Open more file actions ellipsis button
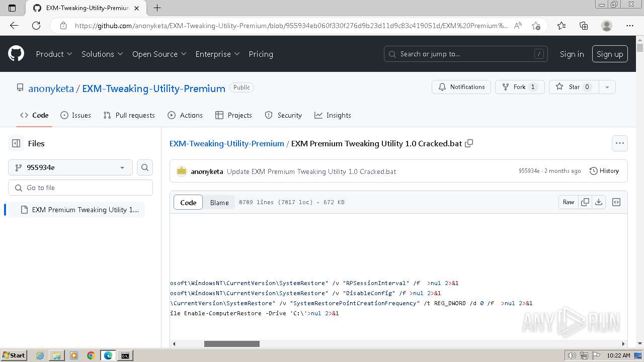The image size is (644, 362). coord(620,143)
